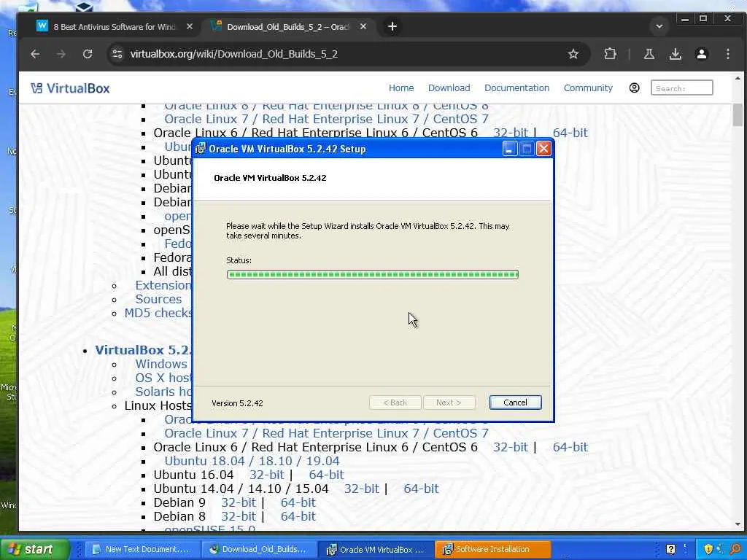Open the 64-bit link for upper Oracle Linux 6
Screen dimensions: 747x560
tap(570, 133)
